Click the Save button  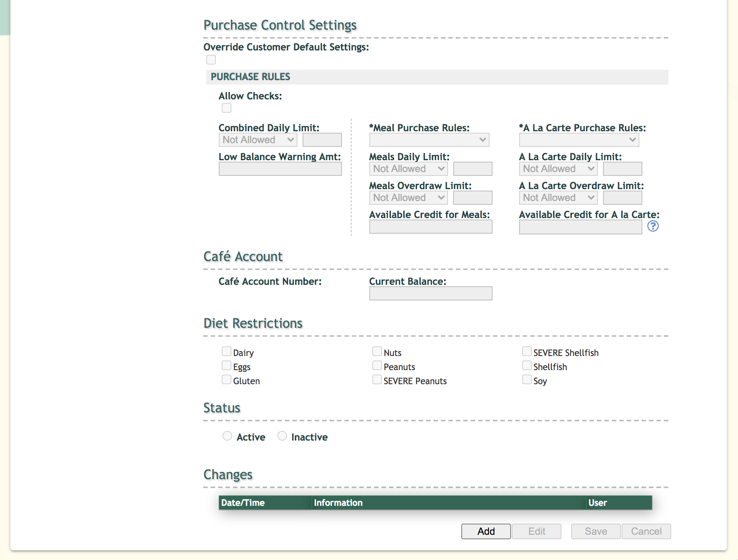[x=596, y=531]
